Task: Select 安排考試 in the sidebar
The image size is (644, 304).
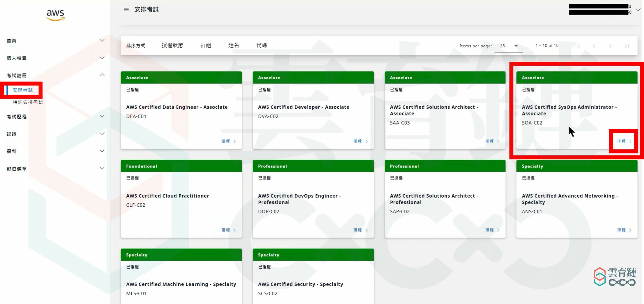Action: pos(23,90)
